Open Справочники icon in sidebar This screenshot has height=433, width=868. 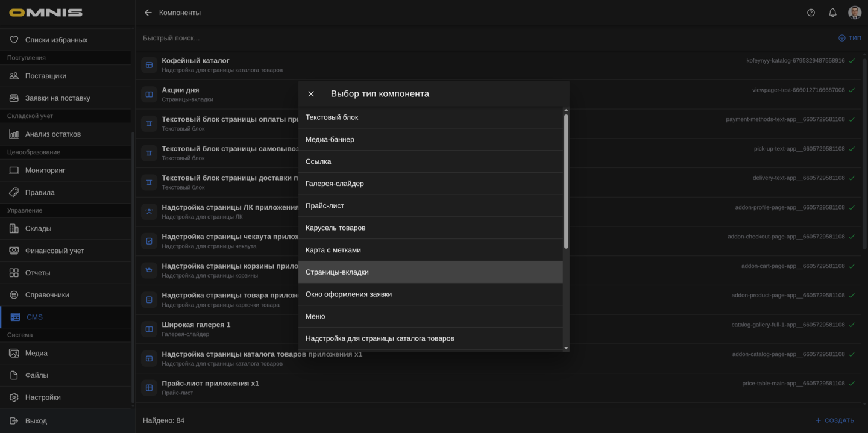(14, 295)
